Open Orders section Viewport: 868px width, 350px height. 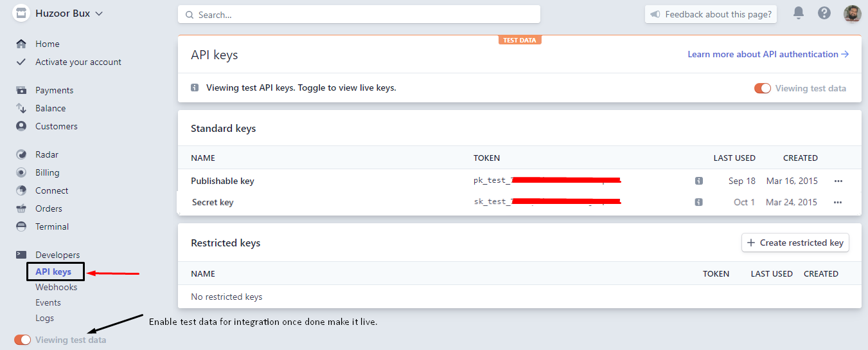49,208
